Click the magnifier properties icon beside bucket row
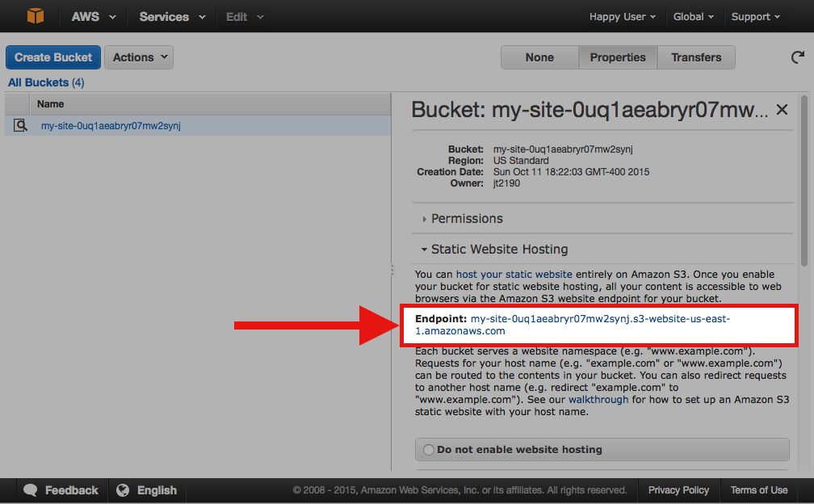814x504 pixels. pos(19,125)
